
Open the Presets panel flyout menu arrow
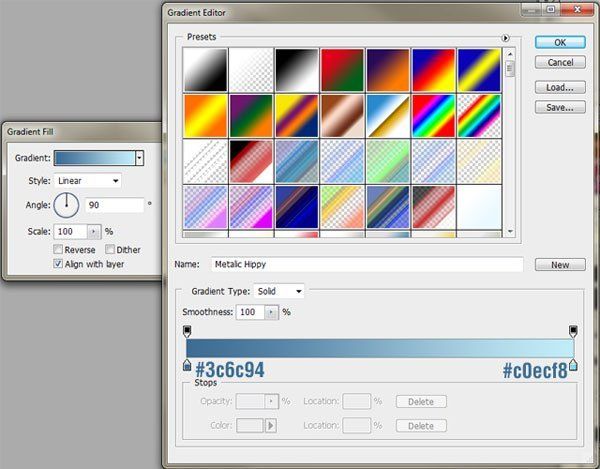(x=505, y=38)
